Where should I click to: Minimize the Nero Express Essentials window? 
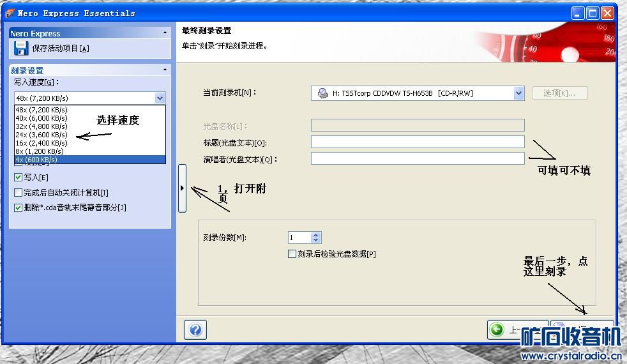pyautogui.click(x=577, y=13)
